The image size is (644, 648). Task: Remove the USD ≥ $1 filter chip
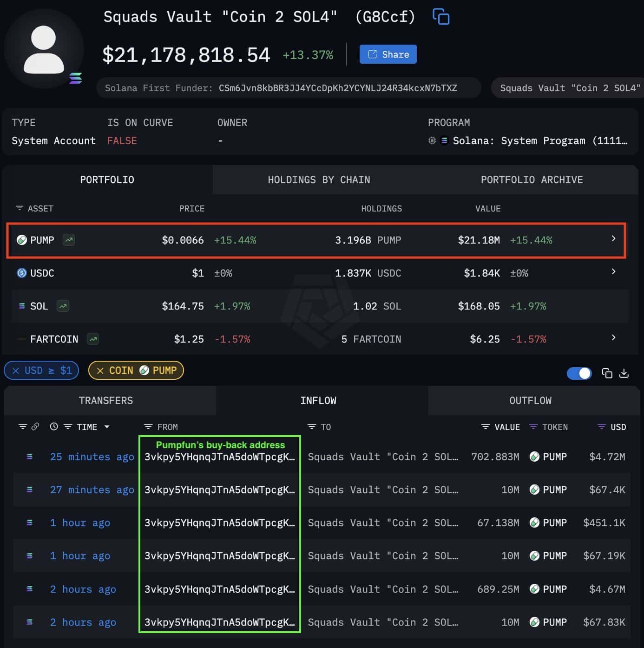[x=16, y=370]
